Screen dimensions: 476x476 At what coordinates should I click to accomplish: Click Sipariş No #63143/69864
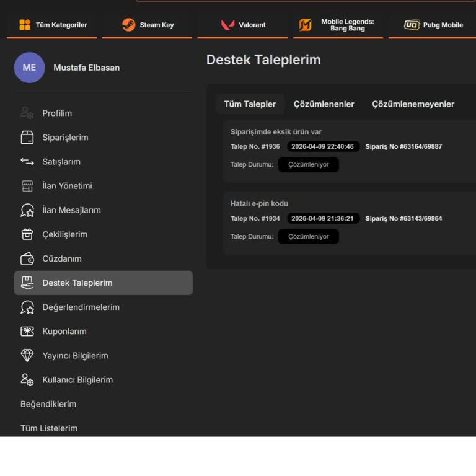(x=403, y=219)
